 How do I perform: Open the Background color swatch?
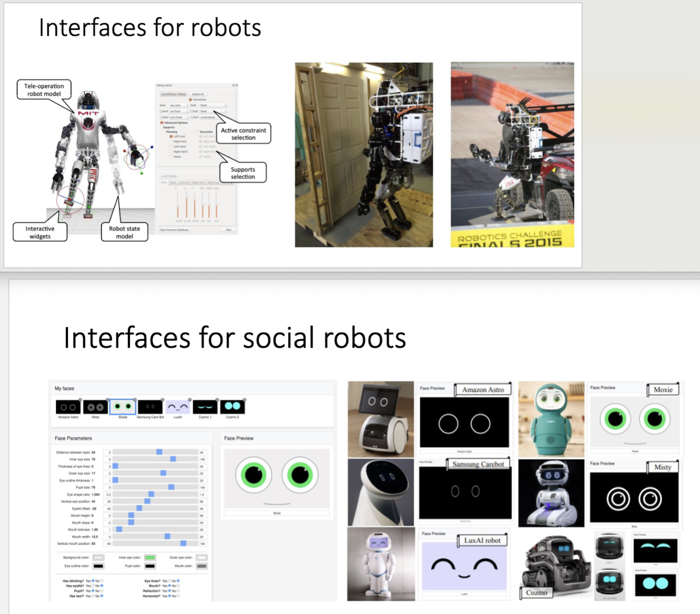[x=98, y=557]
